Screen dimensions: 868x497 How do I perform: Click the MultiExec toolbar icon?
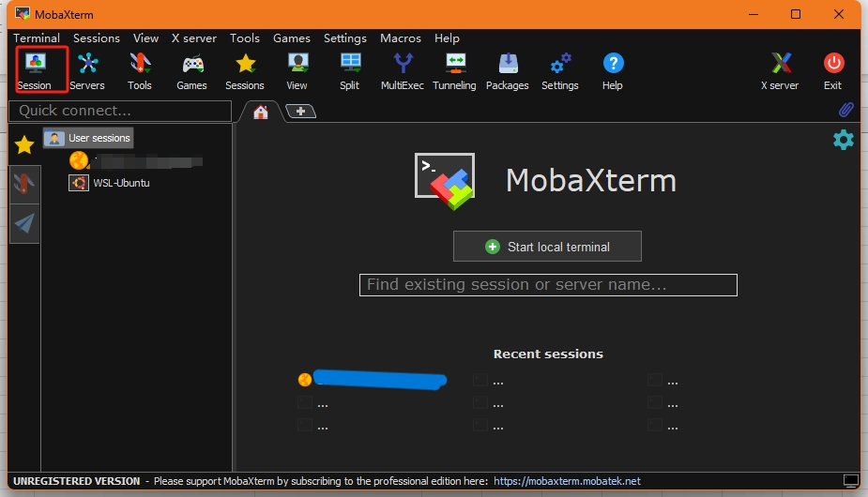click(403, 70)
